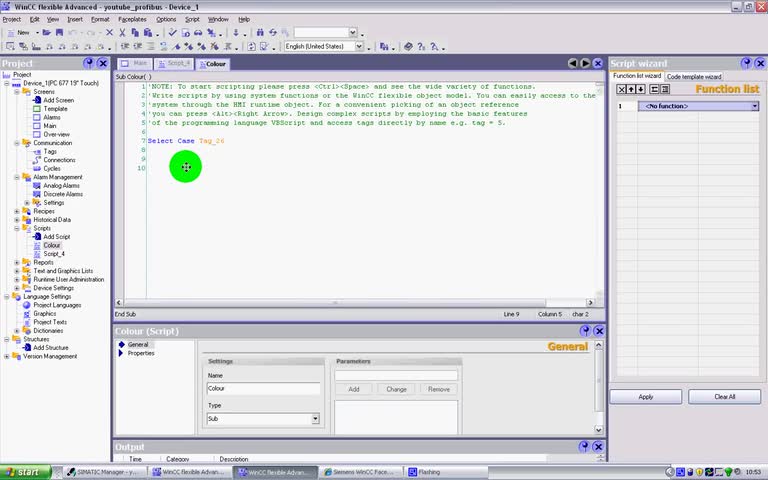Open the Script menu
The height and width of the screenshot is (480, 768).
click(192, 20)
